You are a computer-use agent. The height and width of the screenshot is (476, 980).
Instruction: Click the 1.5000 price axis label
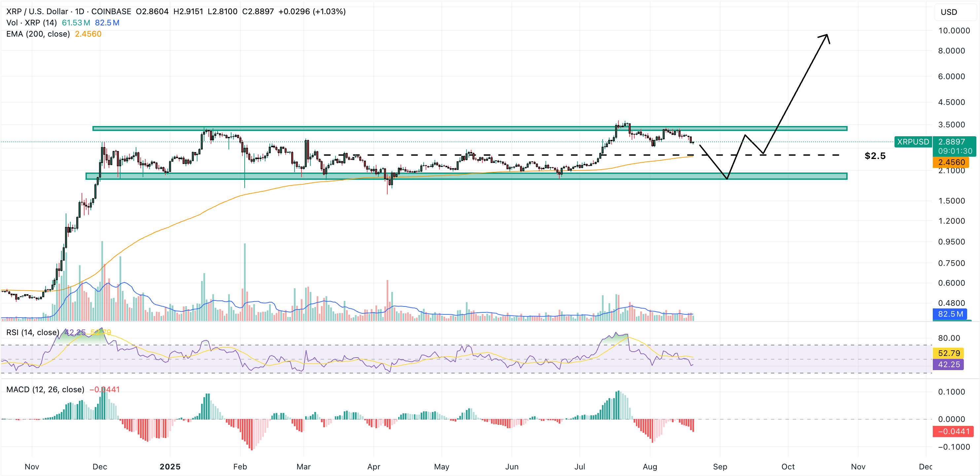tap(952, 201)
